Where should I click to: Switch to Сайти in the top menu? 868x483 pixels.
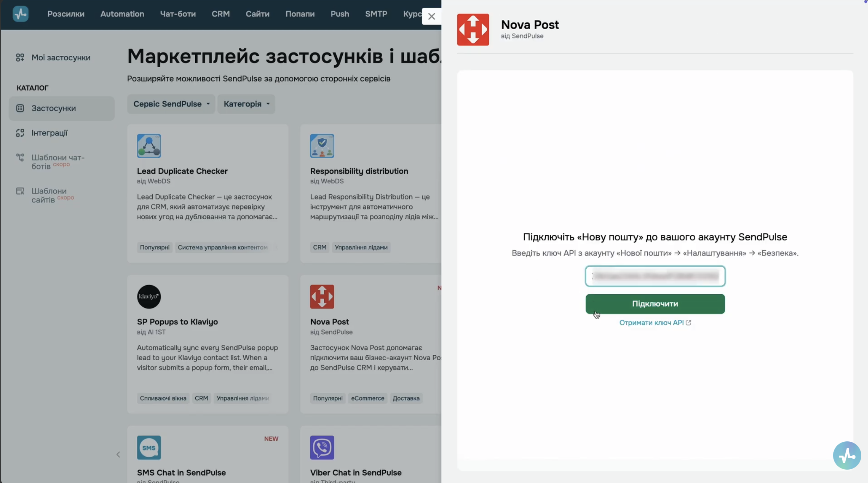click(x=257, y=14)
